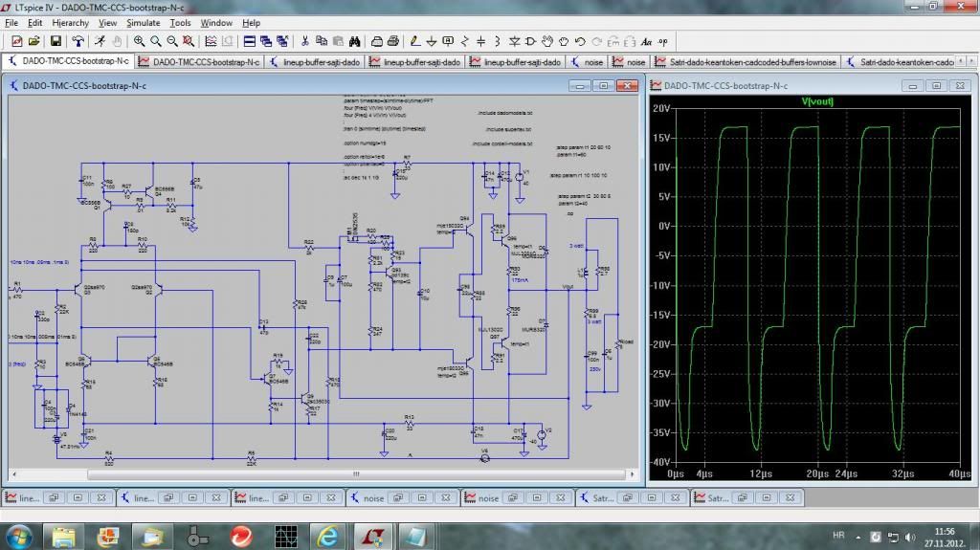Open Internet Explorer from taskbar
The width and height of the screenshot is (980, 550).
pos(328,537)
